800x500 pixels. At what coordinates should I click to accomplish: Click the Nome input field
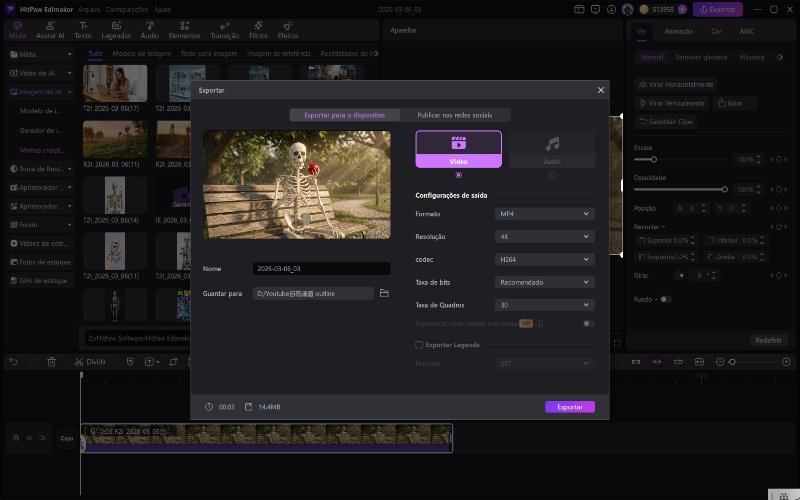click(x=321, y=269)
